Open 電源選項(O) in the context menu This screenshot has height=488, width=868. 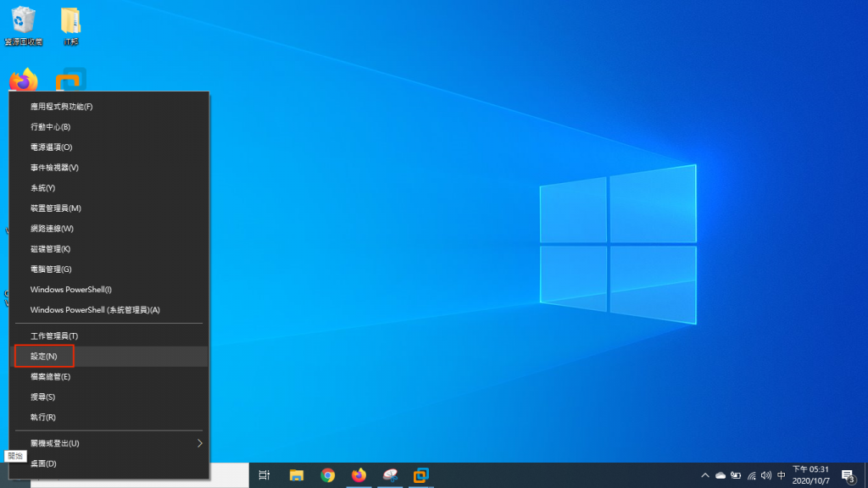[x=109, y=147]
